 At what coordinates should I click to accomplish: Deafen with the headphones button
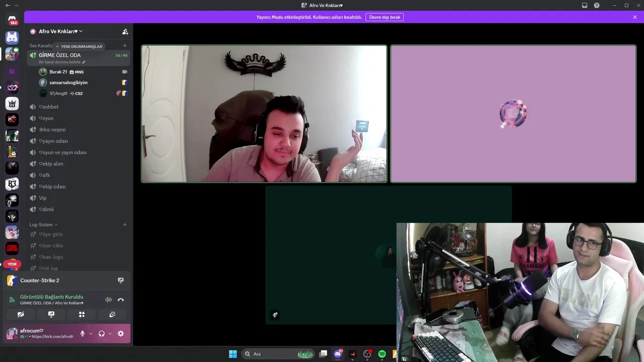tap(102, 333)
